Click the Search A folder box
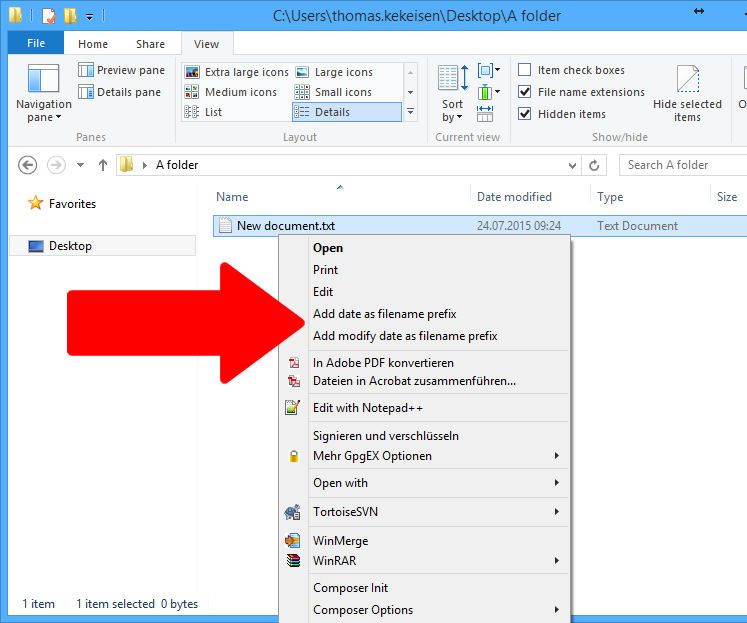The height and width of the screenshot is (623, 747). point(683,165)
